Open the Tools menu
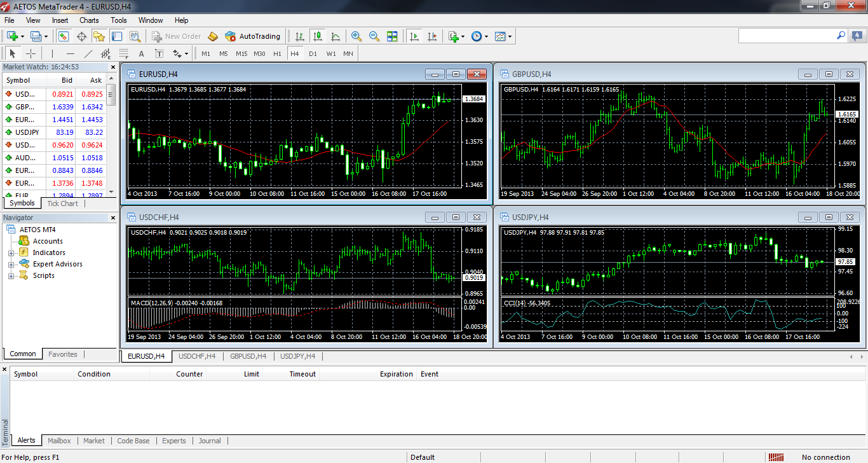Screen dimensions: 868x463 point(119,20)
